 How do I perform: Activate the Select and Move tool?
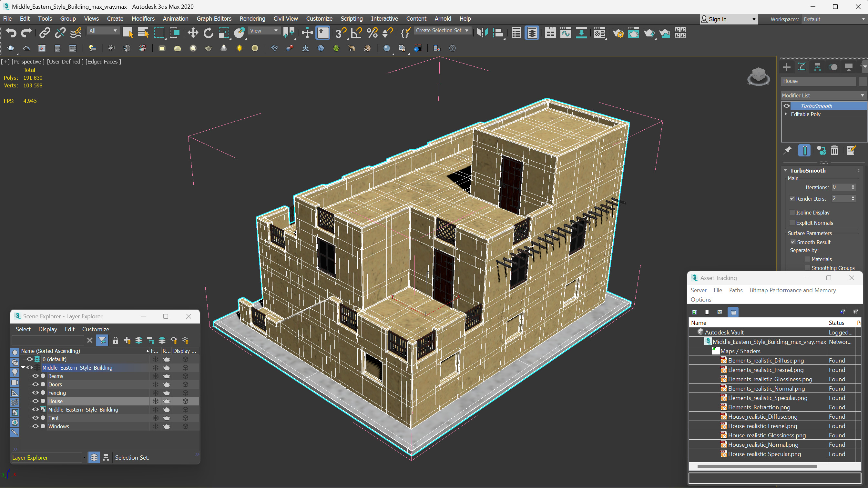coord(193,33)
